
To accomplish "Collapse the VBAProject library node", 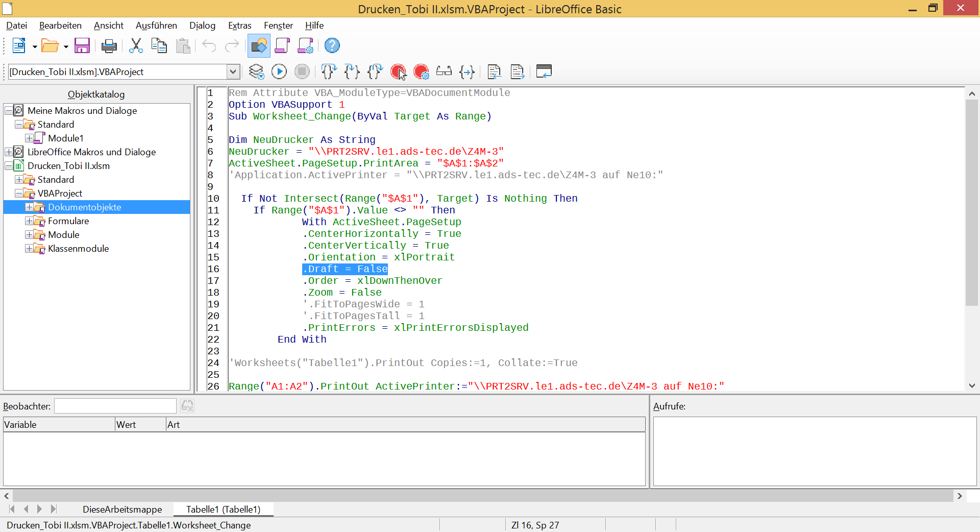I will [19, 194].
